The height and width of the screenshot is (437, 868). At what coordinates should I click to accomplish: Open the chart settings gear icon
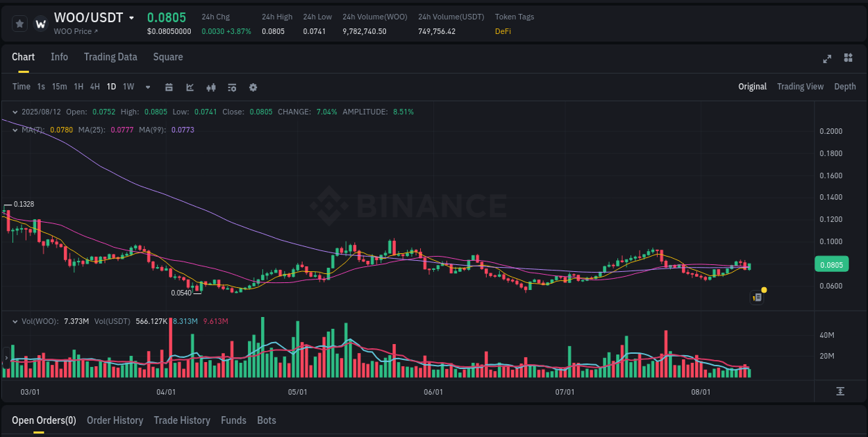(x=253, y=87)
